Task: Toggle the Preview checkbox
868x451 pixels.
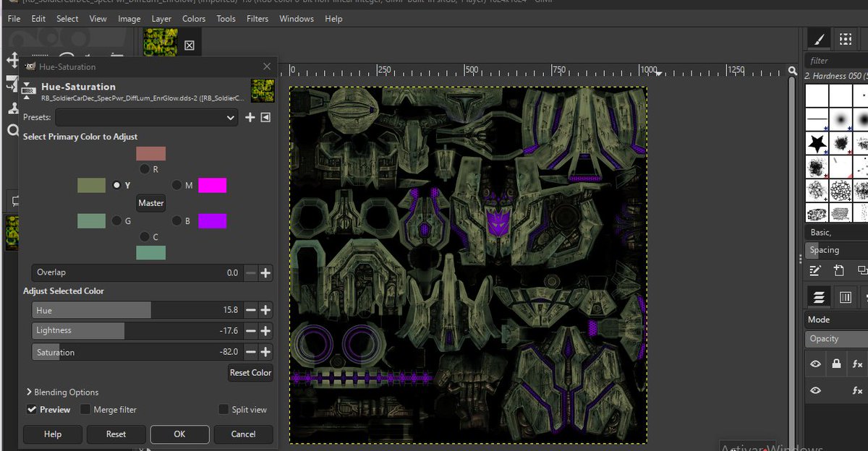Action: [32, 410]
